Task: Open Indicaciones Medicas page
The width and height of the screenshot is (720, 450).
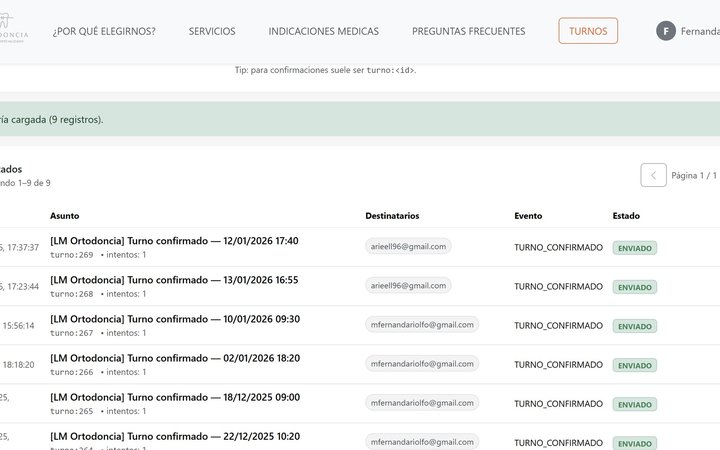Action: pyautogui.click(x=323, y=31)
